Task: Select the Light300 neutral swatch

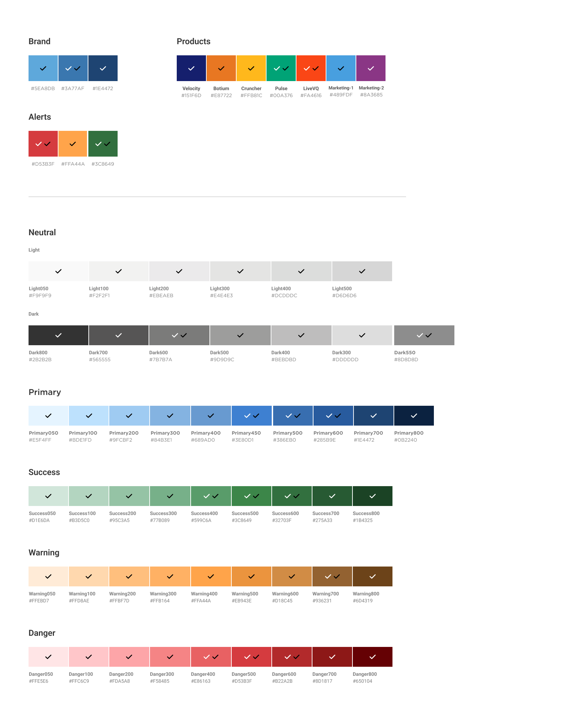Action: (240, 271)
